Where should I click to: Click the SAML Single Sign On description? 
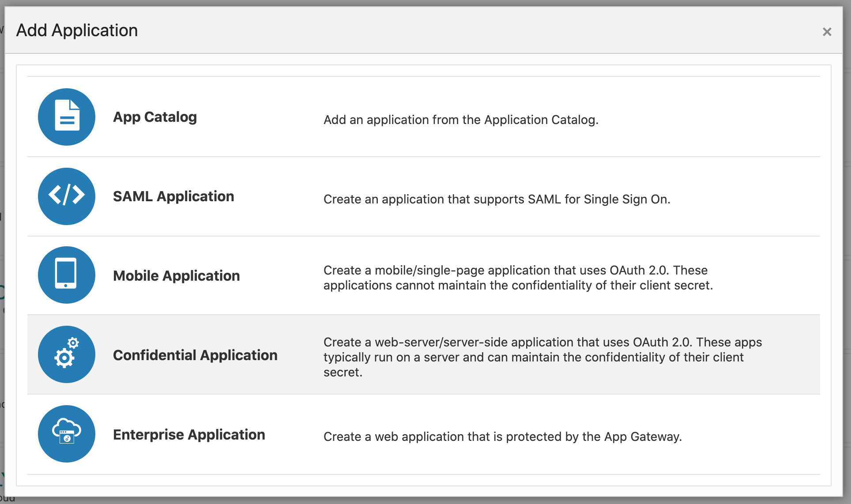497,199
